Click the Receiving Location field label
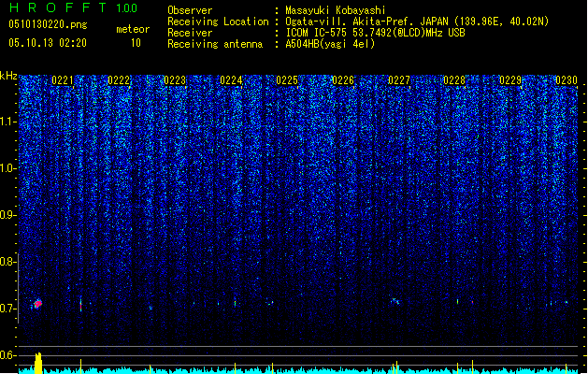 coord(218,22)
